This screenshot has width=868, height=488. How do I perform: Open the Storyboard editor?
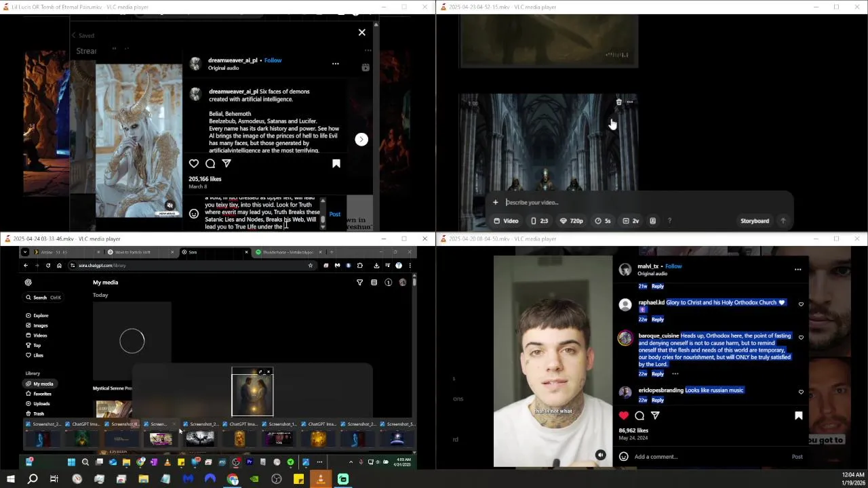pyautogui.click(x=755, y=221)
